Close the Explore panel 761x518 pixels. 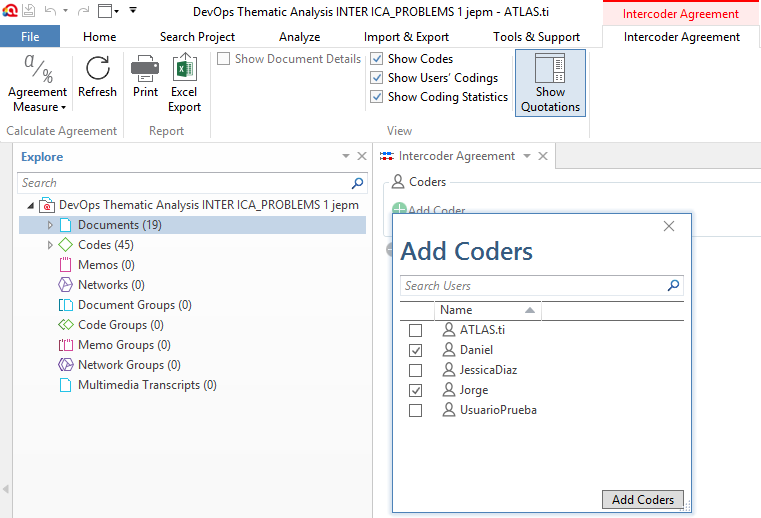[x=362, y=156]
